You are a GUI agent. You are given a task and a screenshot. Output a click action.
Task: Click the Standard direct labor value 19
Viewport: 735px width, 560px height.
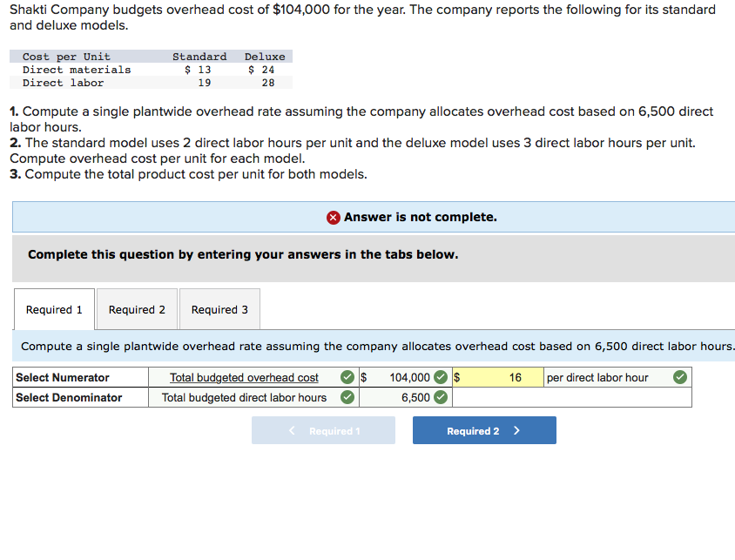coord(205,83)
